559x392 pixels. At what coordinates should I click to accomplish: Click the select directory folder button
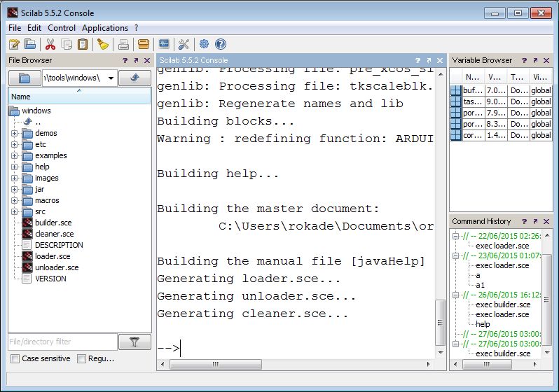click(x=25, y=78)
